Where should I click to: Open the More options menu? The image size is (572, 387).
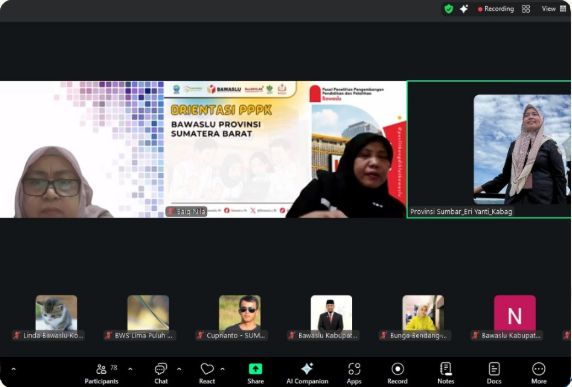coord(539,374)
